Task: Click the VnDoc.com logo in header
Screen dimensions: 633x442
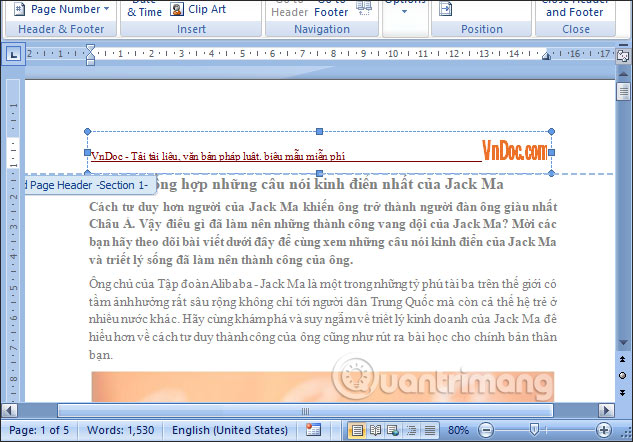Action: (515, 150)
